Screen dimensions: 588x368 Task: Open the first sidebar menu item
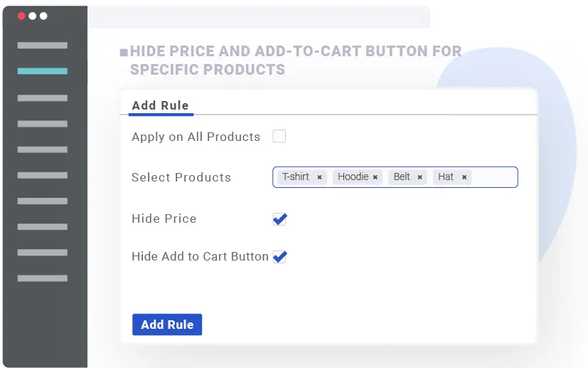pyautogui.click(x=43, y=46)
